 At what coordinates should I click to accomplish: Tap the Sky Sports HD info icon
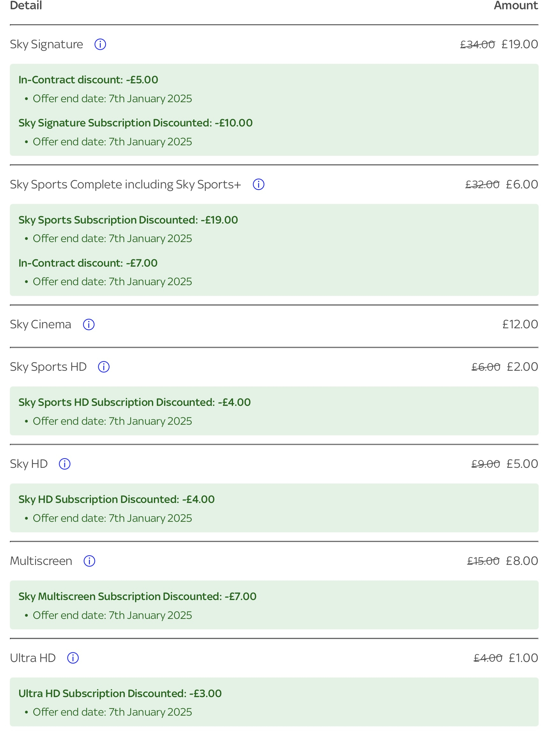tap(104, 367)
